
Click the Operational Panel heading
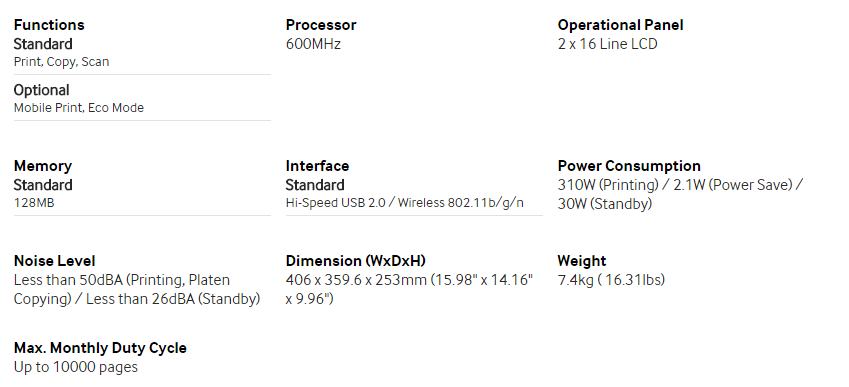pyautogui.click(x=621, y=25)
